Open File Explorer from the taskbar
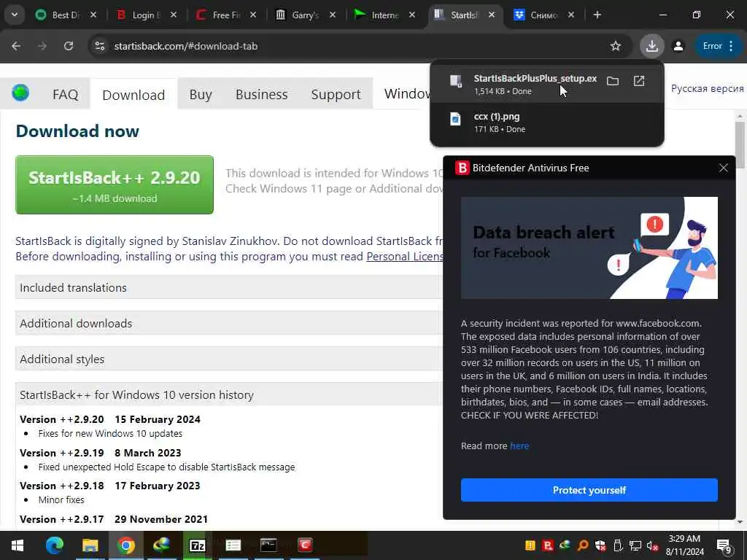This screenshot has width=747, height=560. point(90,545)
